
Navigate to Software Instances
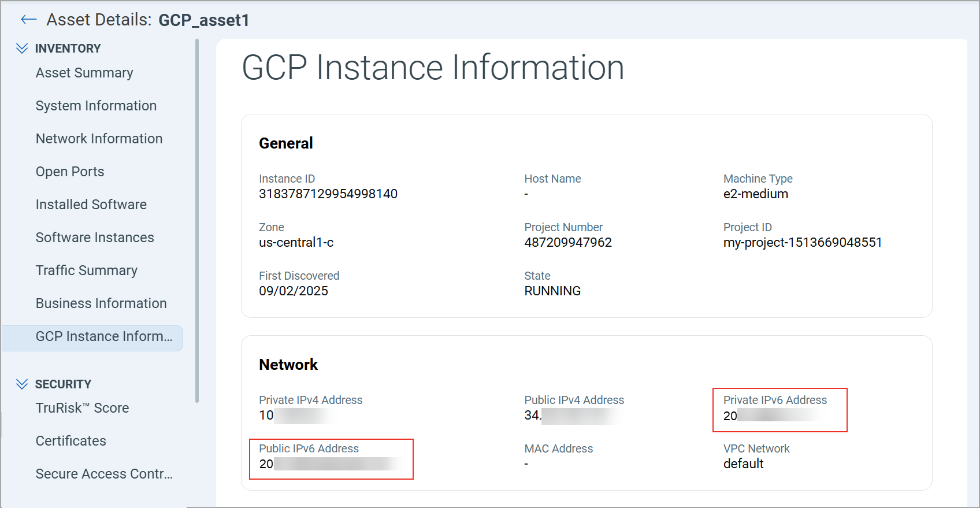(95, 238)
